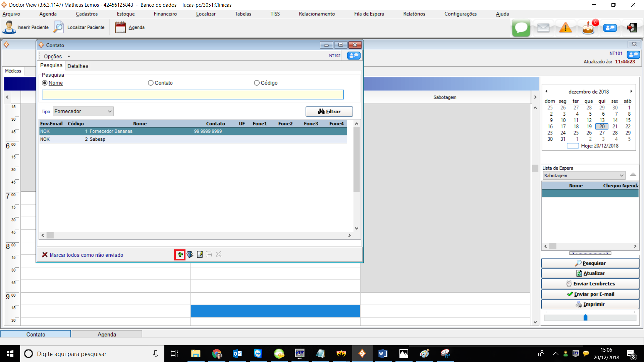Select the Contato radio button
Image resolution: width=644 pixels, height=362 pixels.
151,83
